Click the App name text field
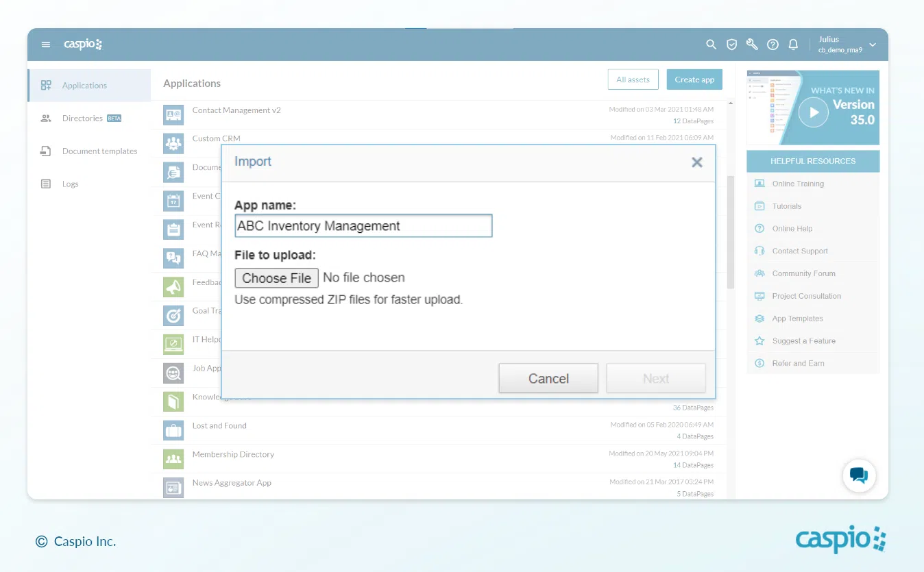The image size is (924, 572). click(363, 226)
